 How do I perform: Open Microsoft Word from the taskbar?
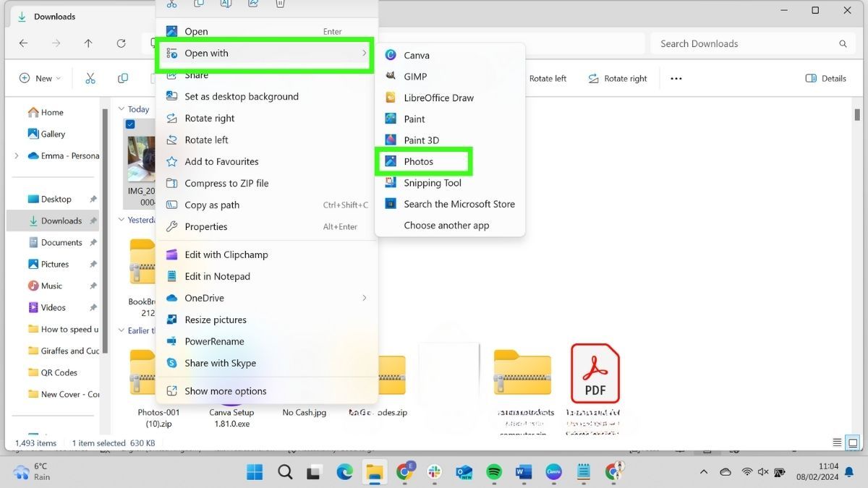click(x=523, y=472)
